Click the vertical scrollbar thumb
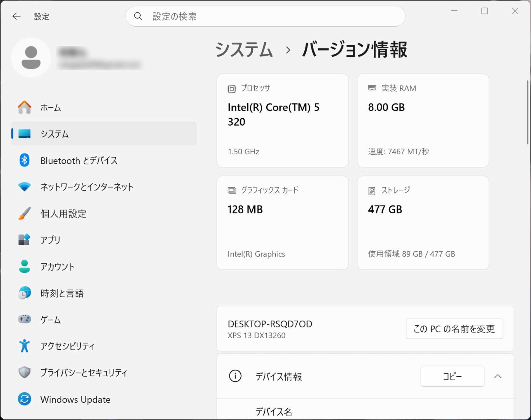 click(528, 112)
